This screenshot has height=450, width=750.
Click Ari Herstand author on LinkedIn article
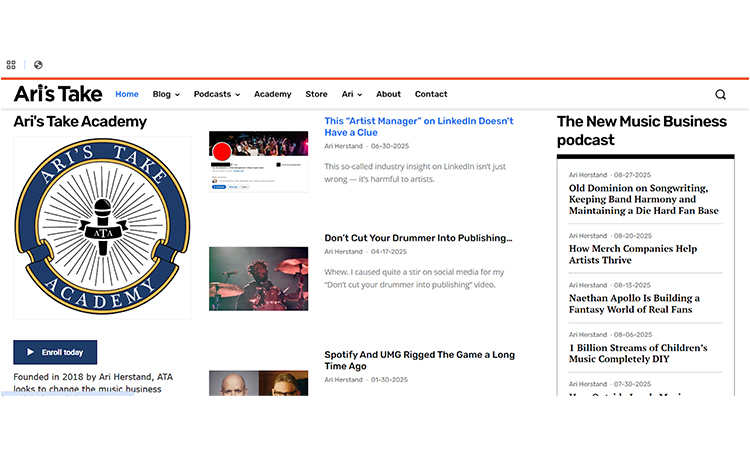pos(343,146)
